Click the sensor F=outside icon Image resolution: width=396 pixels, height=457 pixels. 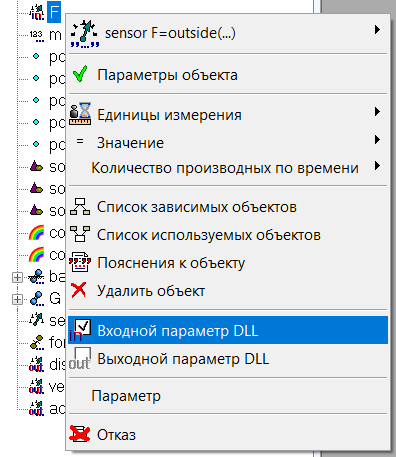click(85, 34)
